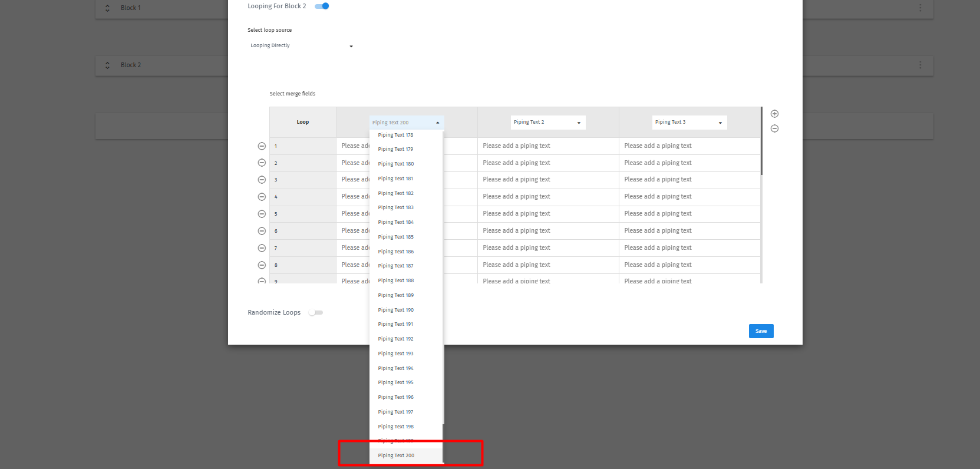The height and width of the screenshot is (469, 980).
Task: Click the Block 1 row label
Action: (131, 8)
